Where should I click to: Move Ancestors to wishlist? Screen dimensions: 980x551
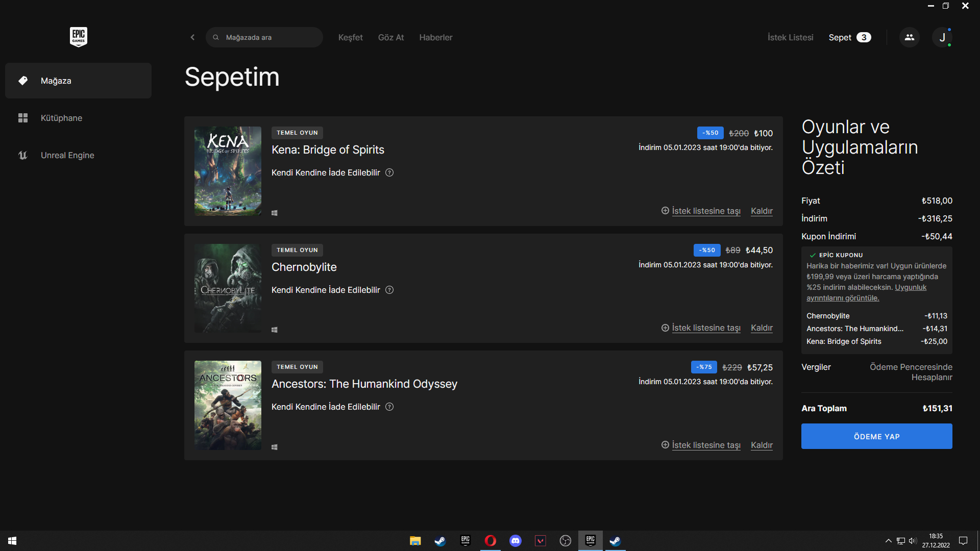701,445
